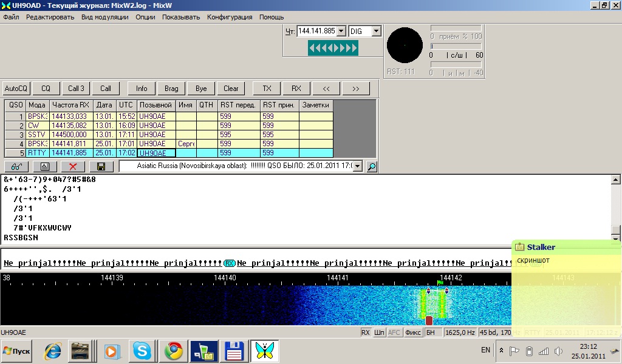Click the binoculars search icon in log bar
The width and height of the screenshot is (622, 364).
pyautogui.click(x=16, y=166)
